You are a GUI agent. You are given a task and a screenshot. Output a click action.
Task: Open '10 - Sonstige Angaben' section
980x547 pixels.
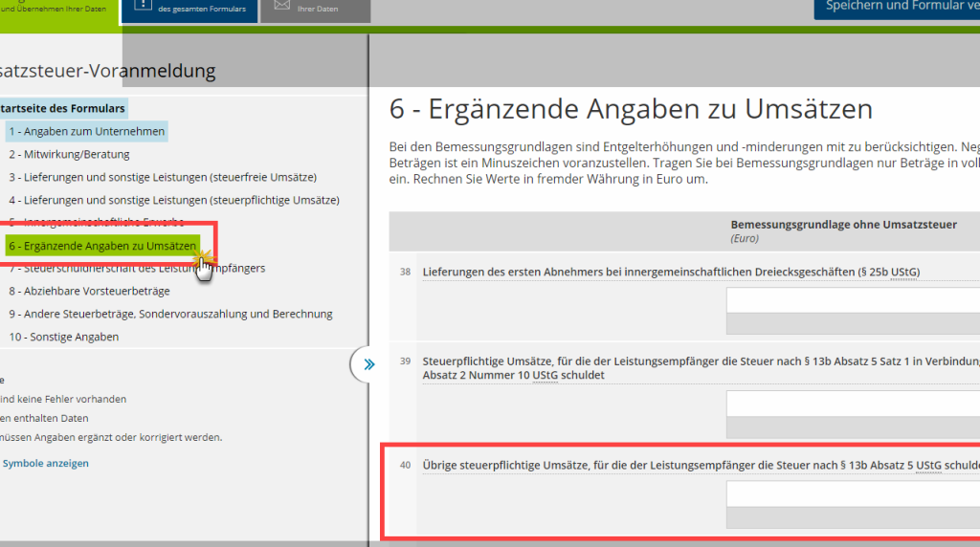coord(64,337)
